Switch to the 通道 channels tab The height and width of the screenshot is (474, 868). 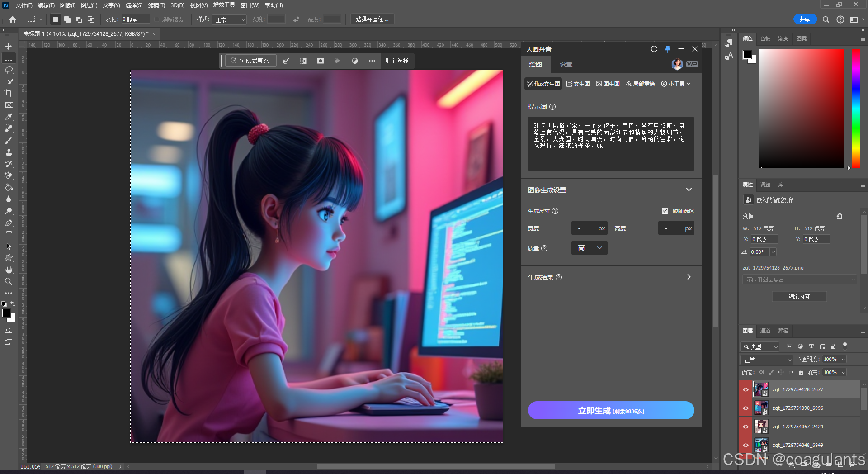765,331
